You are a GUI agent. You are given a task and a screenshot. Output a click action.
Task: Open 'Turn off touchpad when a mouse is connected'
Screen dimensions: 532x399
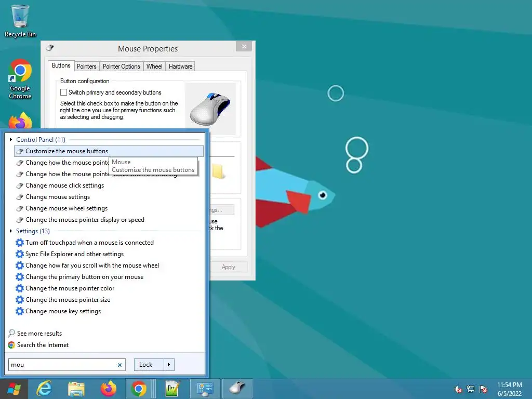click(89, 243)
